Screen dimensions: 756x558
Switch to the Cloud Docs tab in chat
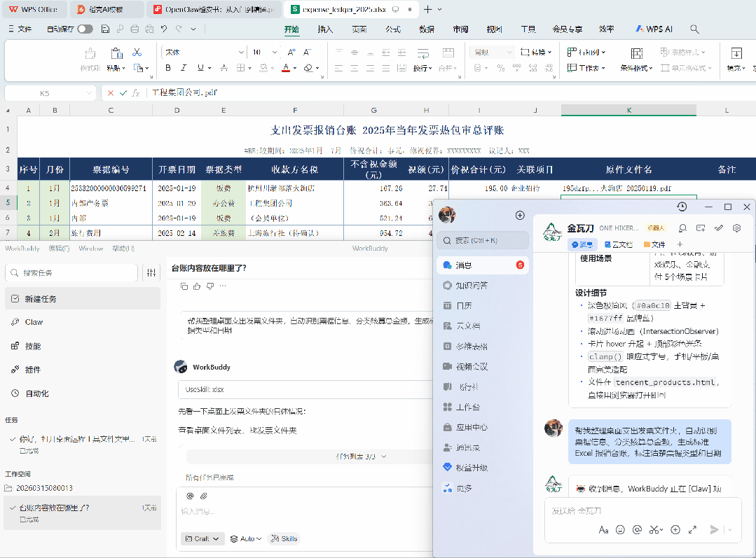pyautogui.click(x=618, y=244)
